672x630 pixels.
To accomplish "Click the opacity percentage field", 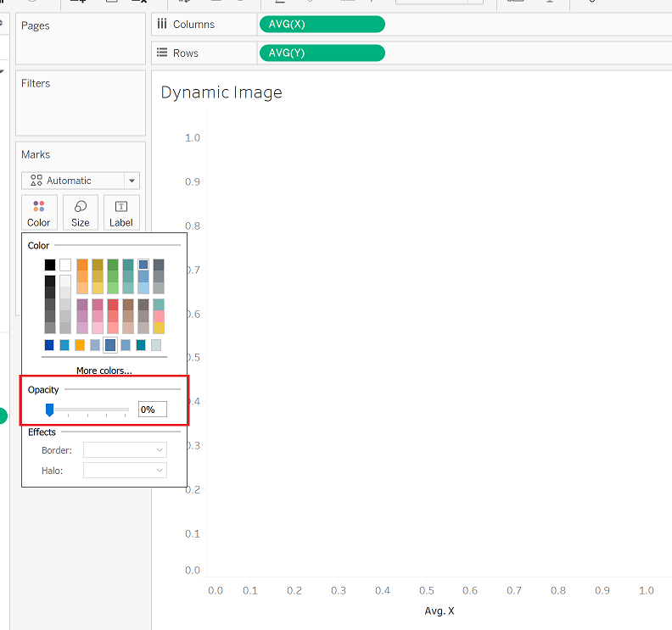I will [153, 410].
